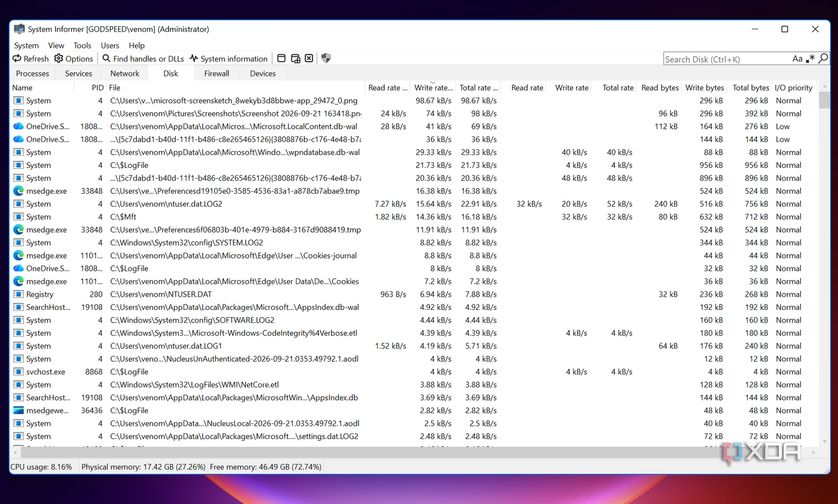
Task: Select the ntuser.dat.LOG2 row
Action: tap(414, 204)
